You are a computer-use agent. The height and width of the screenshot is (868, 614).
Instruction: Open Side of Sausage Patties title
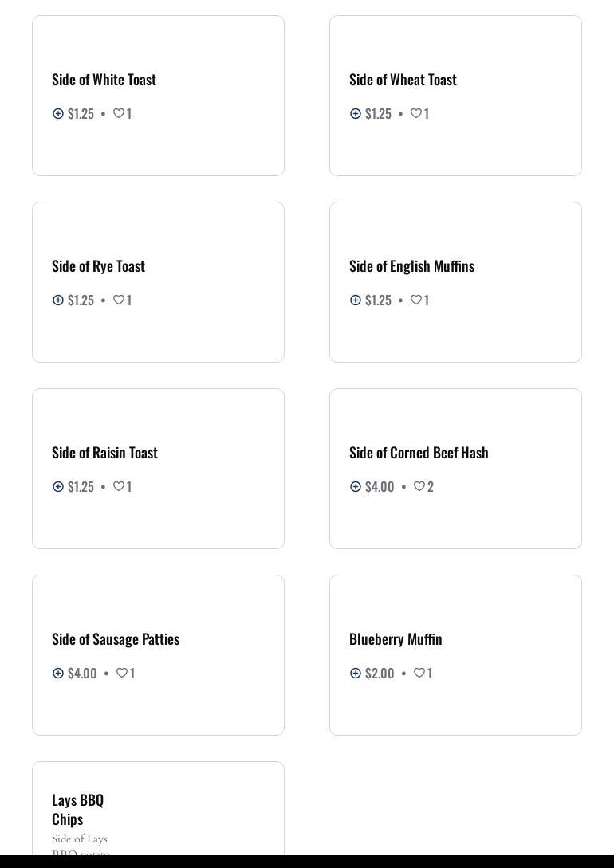[x=116, y=639]
